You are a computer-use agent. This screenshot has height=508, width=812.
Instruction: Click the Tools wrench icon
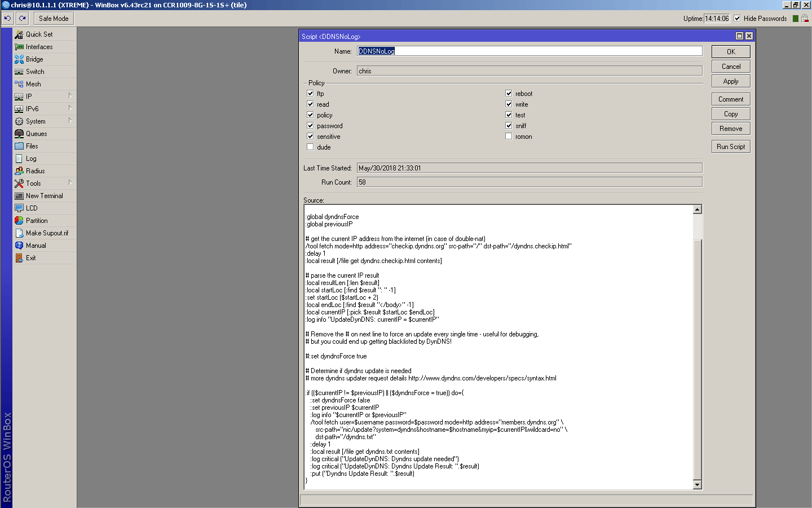point(19,183)
